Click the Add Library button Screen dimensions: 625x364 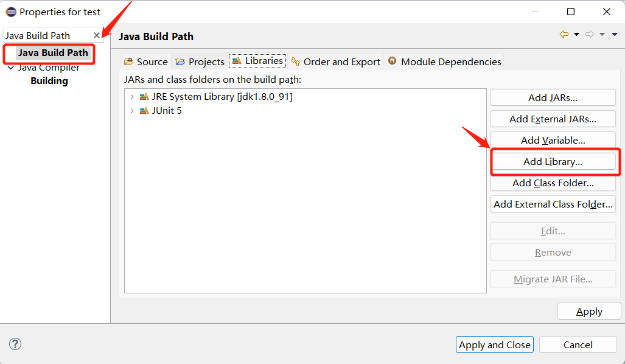pyautogui.click(x=553, y=161)
